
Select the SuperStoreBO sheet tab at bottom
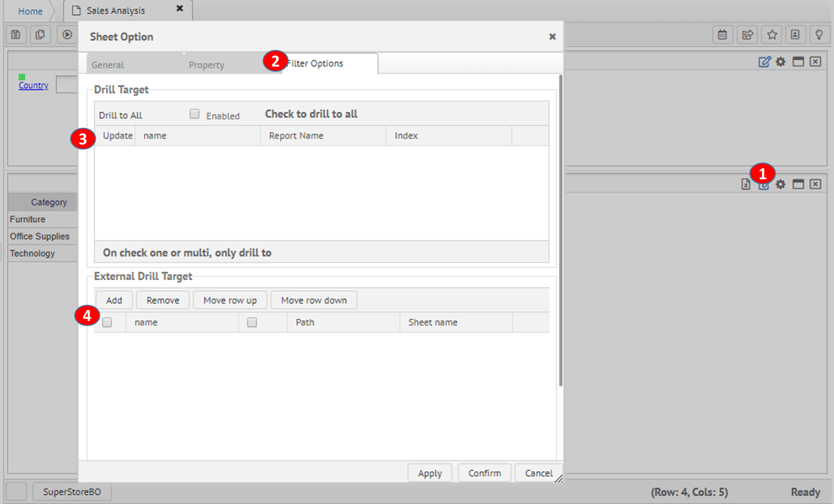tap(72, 492)
